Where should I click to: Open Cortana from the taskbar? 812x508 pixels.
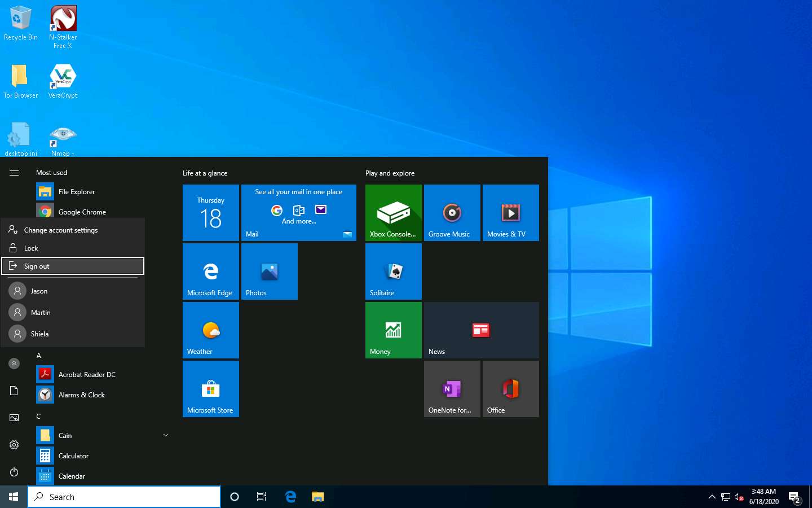pyautogui.click(x=235, y=497)
